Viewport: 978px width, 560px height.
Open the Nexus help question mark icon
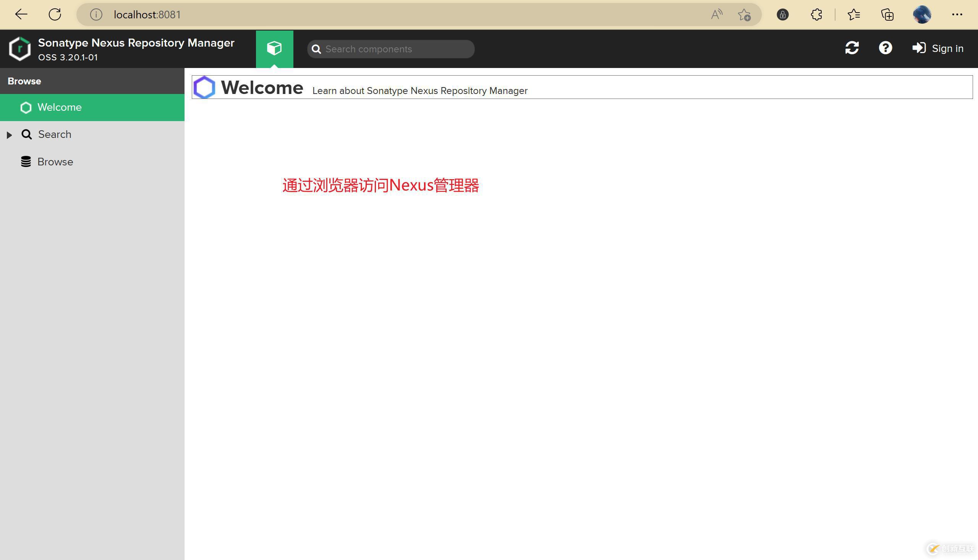885,48
